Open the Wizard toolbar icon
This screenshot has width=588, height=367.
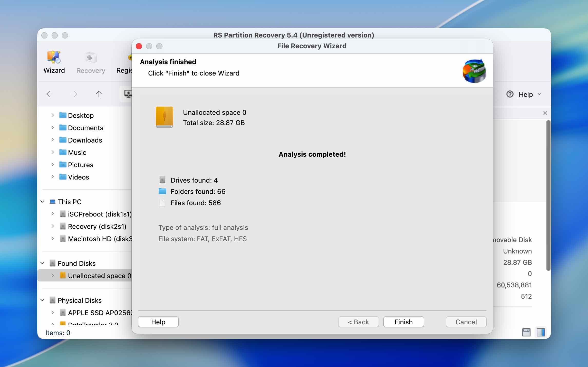pos(54,62)
